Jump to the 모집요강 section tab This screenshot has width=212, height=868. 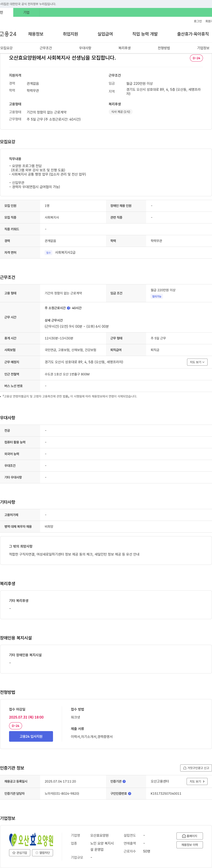click(x=6, y=48)
